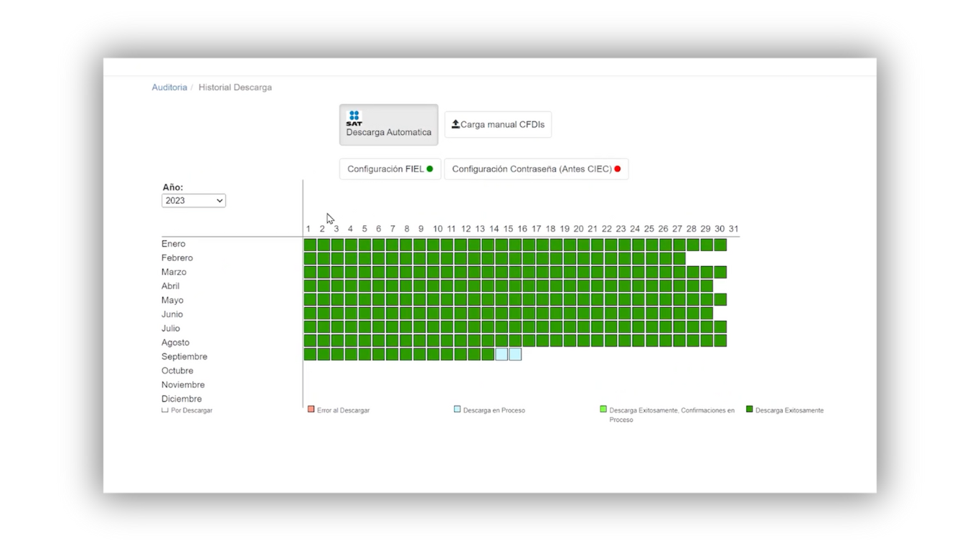Viewport: 980px width, 551px height.
Task: Click the Febrero day 27 green cell
Action: pos(679,258)
